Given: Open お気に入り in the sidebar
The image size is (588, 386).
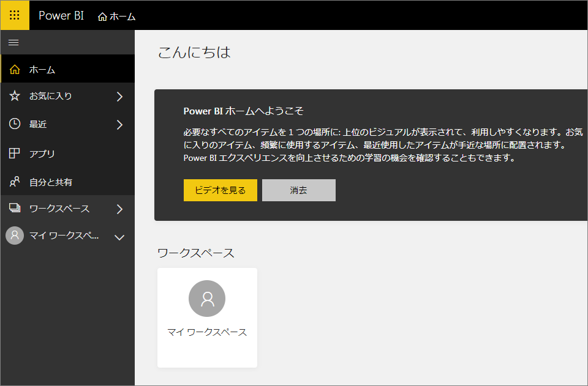Looking at the screenshot, I should pos(67,96).
